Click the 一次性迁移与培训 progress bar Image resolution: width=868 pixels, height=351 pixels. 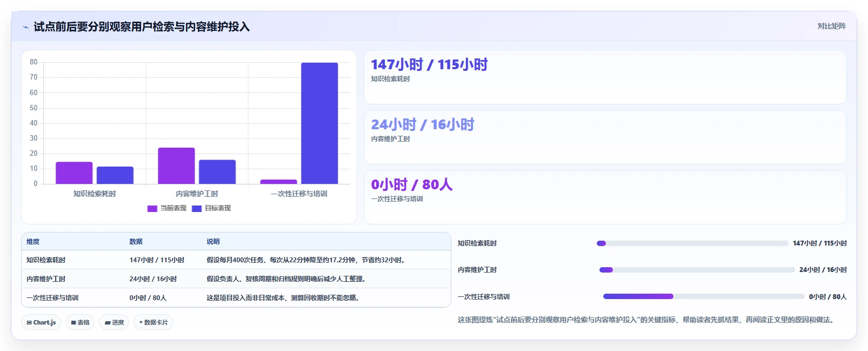point(704,296)
